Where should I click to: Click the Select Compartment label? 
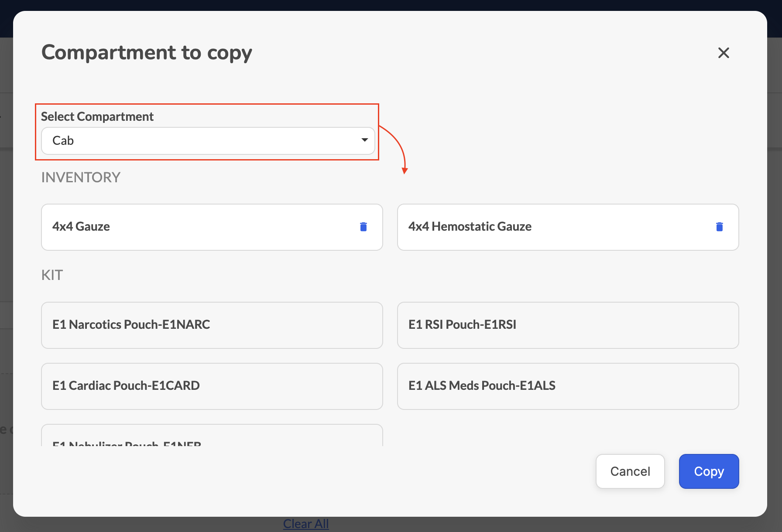pos(97,116)
